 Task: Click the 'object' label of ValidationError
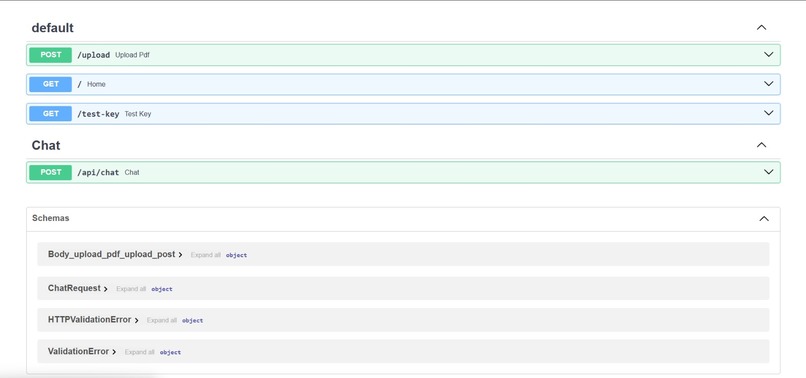(170, 353)
